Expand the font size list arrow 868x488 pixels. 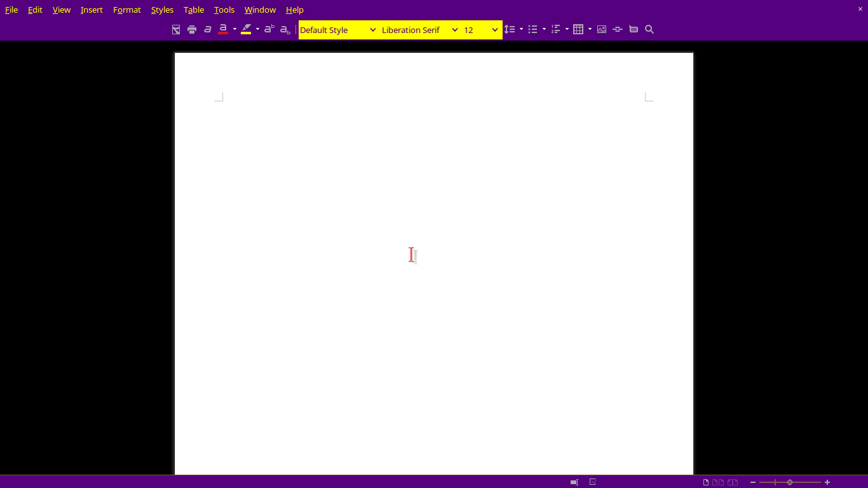495,30
